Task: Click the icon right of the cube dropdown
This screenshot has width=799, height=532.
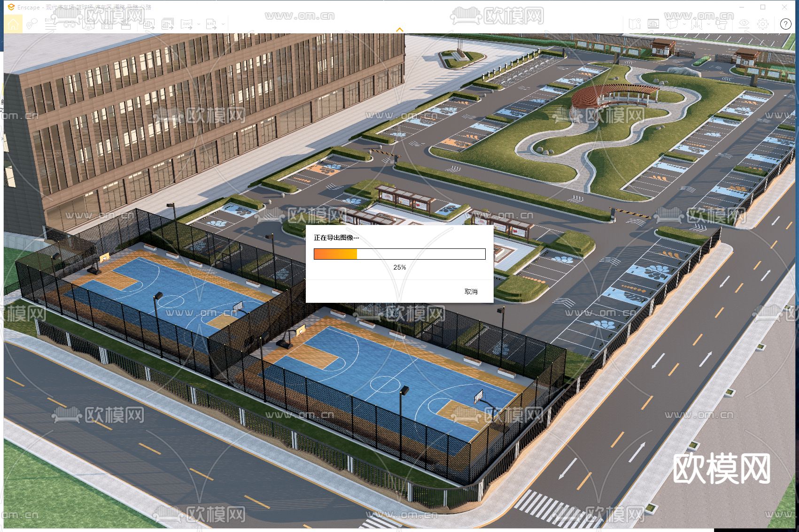Action: pyautogui.click(x=696, y=24)
